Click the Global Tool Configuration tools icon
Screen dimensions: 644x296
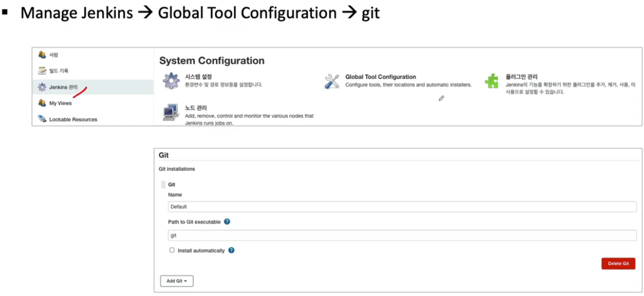click(x=332, y=81)
